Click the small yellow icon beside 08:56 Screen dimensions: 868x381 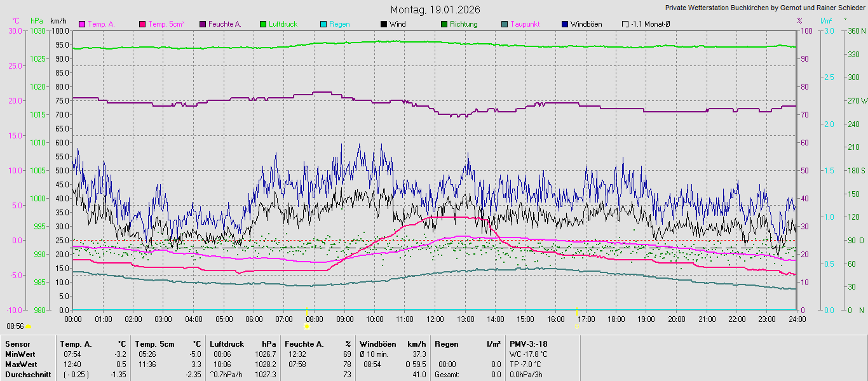28,326
